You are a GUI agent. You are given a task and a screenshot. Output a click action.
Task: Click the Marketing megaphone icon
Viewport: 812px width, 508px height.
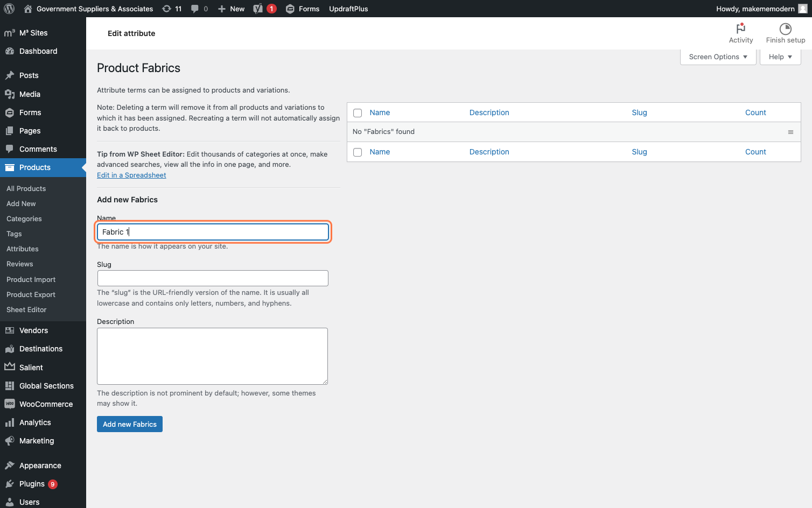[10, 441]
